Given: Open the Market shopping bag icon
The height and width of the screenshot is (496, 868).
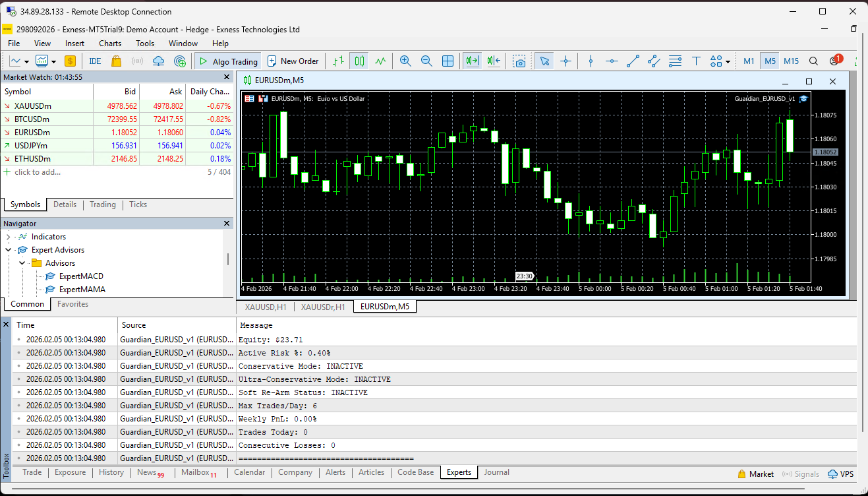Looking at the screenshot, I should tap(116, 61).
